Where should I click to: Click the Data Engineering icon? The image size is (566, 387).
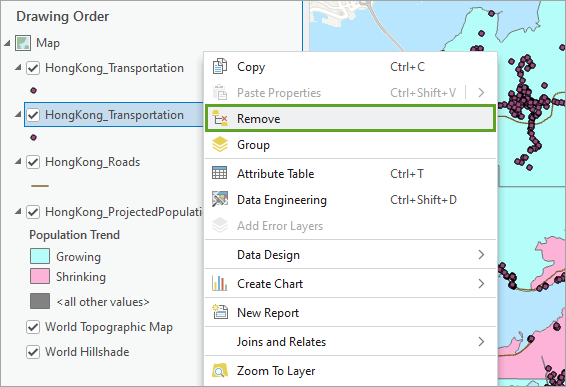point(220,199)
